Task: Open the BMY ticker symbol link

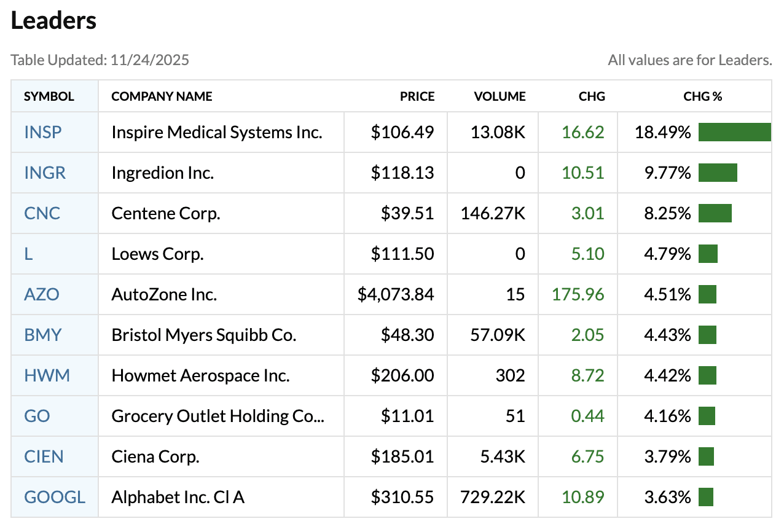Action: 42,335
